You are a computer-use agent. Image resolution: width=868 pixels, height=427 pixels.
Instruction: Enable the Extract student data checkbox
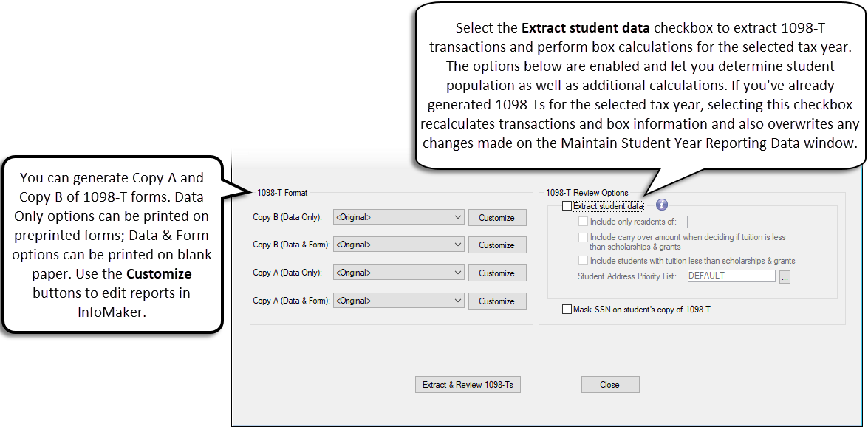[567, 205]
